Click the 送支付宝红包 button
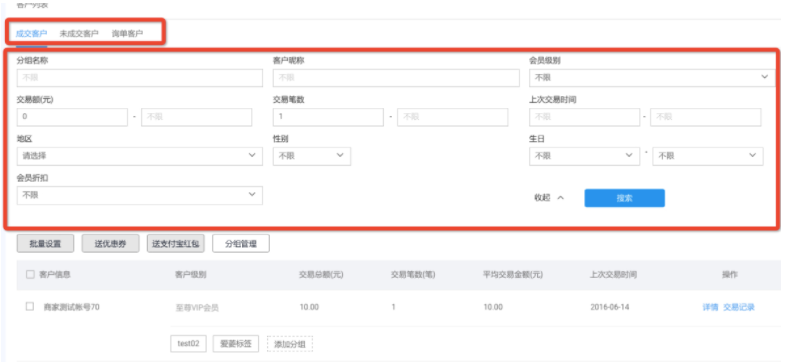Screen dimensions: 785x363 176,244
